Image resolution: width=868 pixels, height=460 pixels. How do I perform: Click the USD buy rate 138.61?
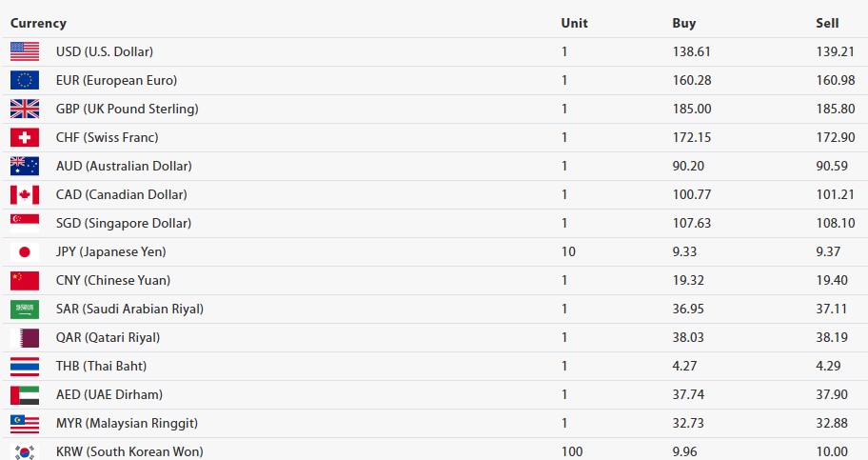(x=691, y=51)
